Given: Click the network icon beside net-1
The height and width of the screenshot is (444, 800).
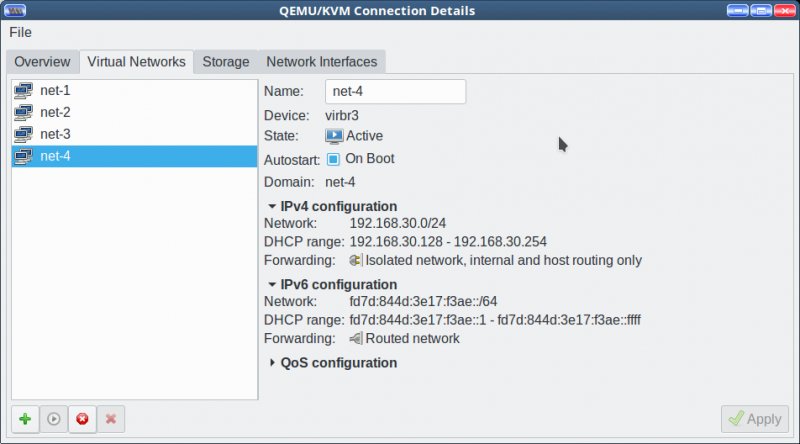Looking at the screenshot, I should (23, 91).
